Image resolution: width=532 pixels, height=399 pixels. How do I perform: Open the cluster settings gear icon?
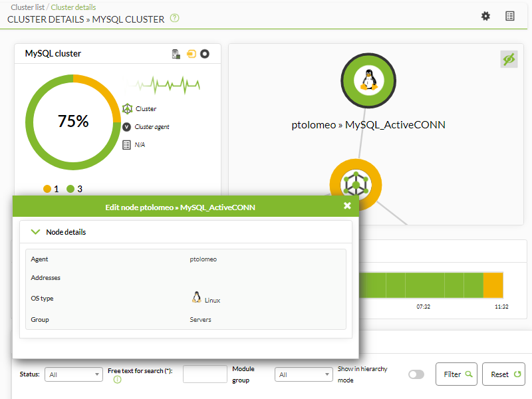[x=485, y=16]
